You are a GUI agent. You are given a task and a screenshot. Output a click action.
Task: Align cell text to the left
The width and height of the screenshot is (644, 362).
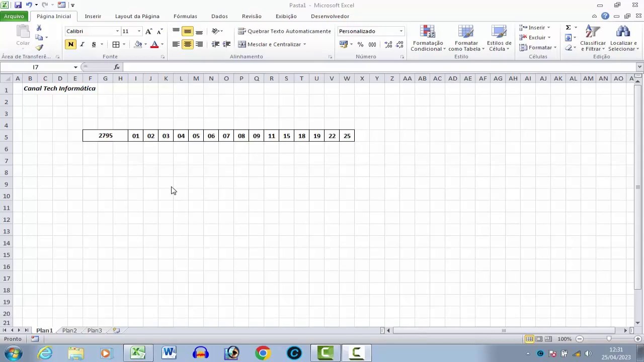click(x=176, y=44)
